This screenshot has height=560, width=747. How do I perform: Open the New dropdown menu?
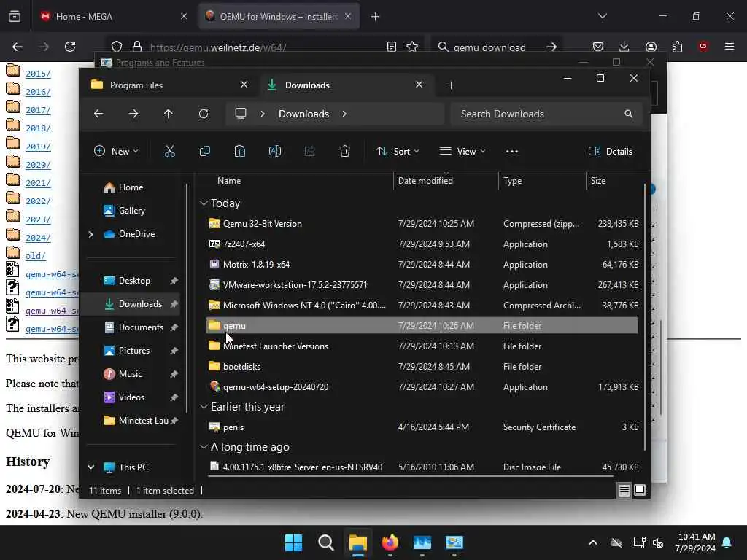coord(116,152)
